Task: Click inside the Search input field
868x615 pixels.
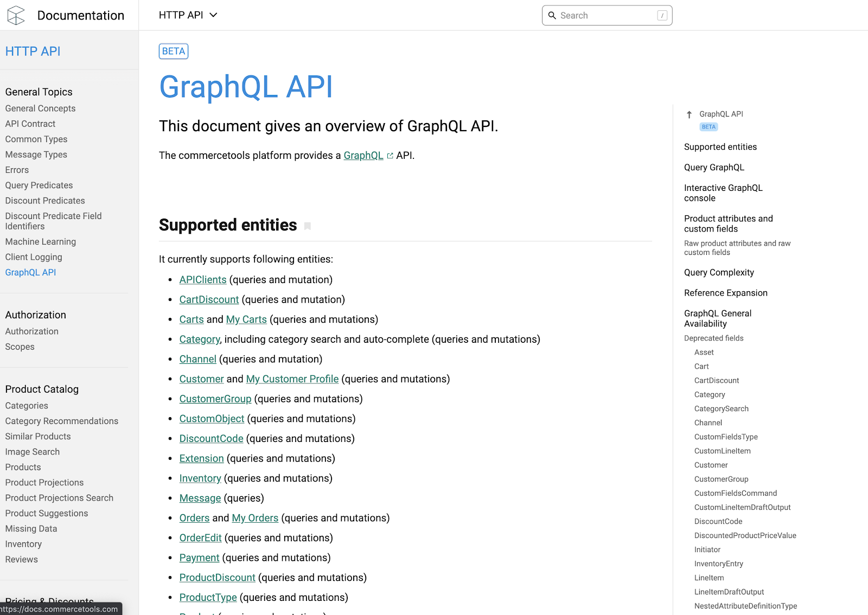Action: coord(602,15)
